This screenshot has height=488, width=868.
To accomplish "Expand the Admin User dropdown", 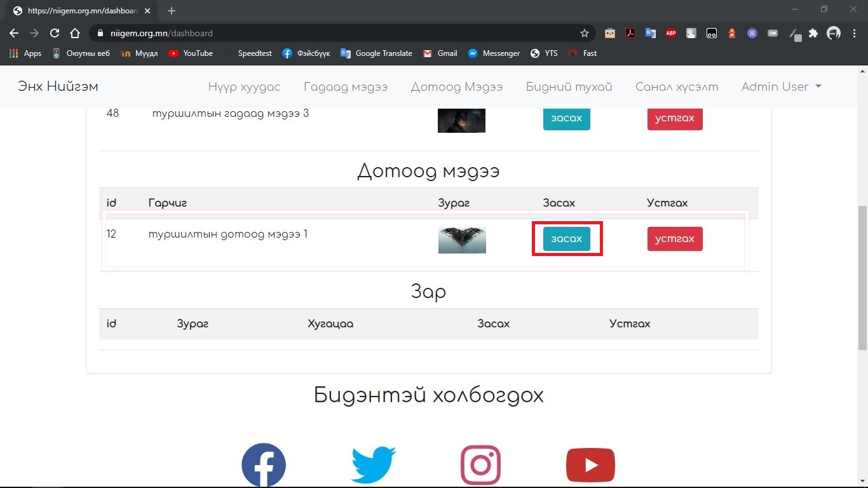I will [781, 86].
